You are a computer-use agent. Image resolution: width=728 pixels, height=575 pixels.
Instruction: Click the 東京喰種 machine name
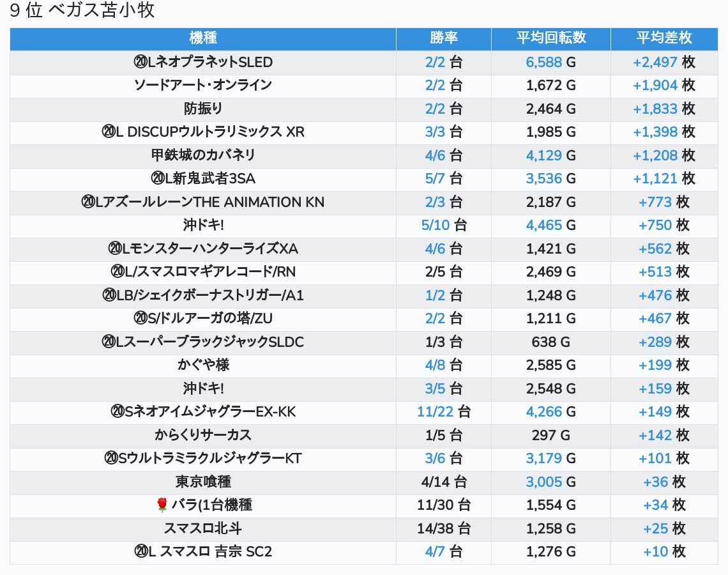click(x=203, y=482)
